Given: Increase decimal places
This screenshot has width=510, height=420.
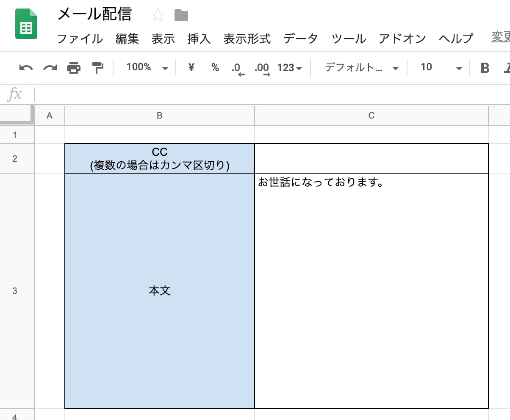Looking at the screenshot, I should [x=262, y=68].
